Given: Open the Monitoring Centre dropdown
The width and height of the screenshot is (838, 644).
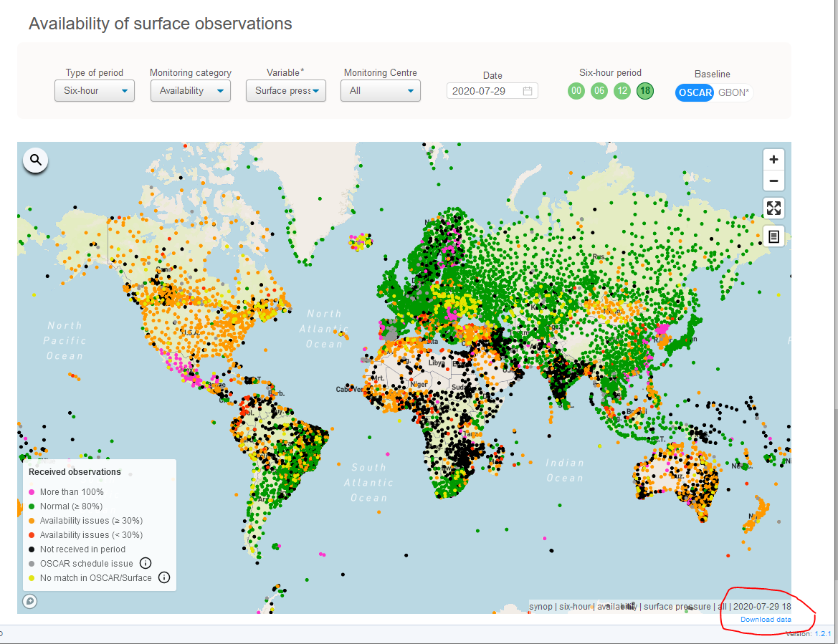Looking at the screenshot, I should click(x=381, y=91).
